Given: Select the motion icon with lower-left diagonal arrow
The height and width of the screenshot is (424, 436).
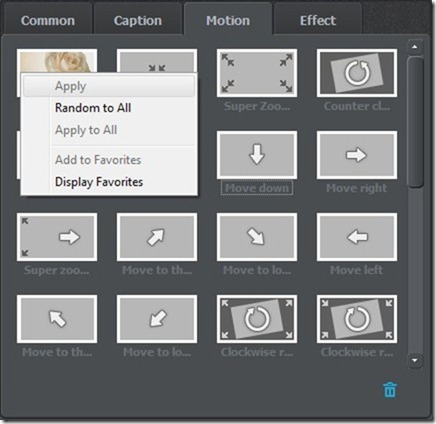Looking at the screenshot, I should point(157,319).
